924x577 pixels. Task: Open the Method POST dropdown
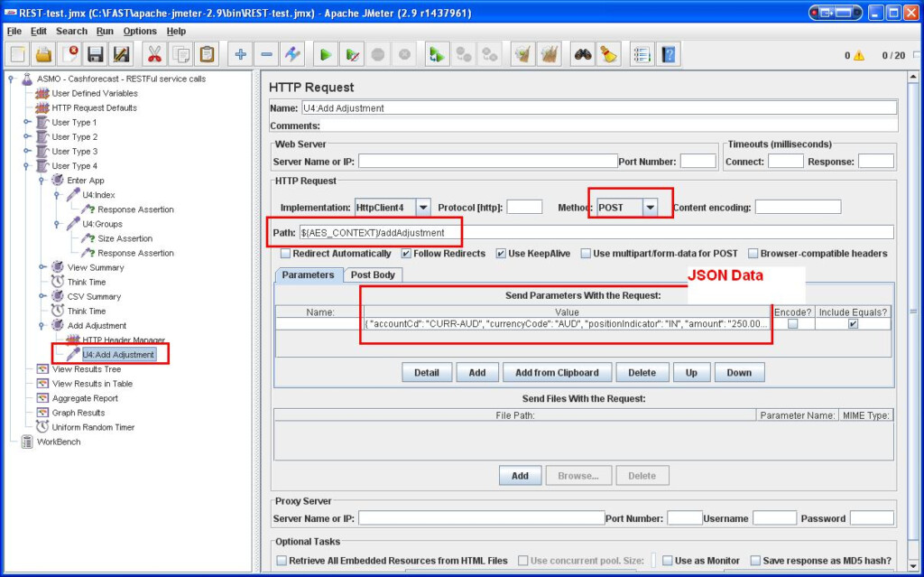650,207
